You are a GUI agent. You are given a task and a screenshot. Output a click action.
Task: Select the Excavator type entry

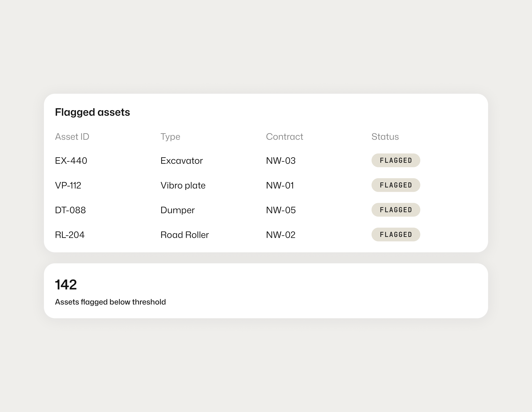coord(181,160)
